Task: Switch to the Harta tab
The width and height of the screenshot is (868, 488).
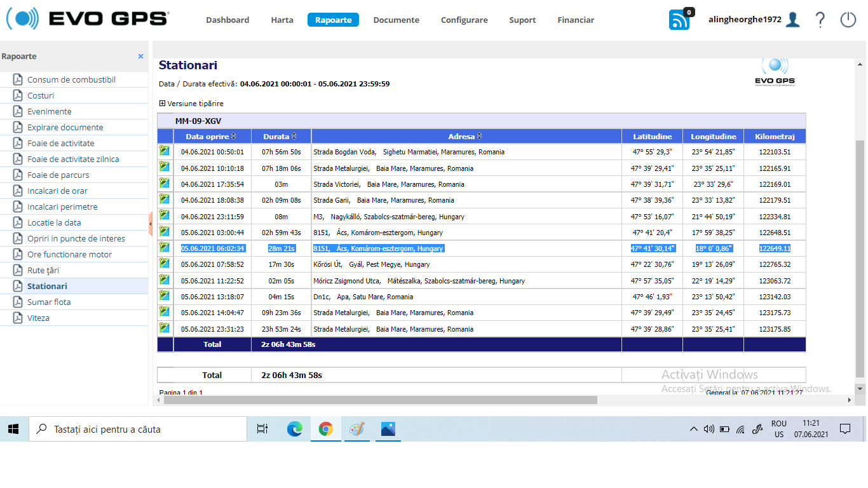Action: click(x=282, y=20)
